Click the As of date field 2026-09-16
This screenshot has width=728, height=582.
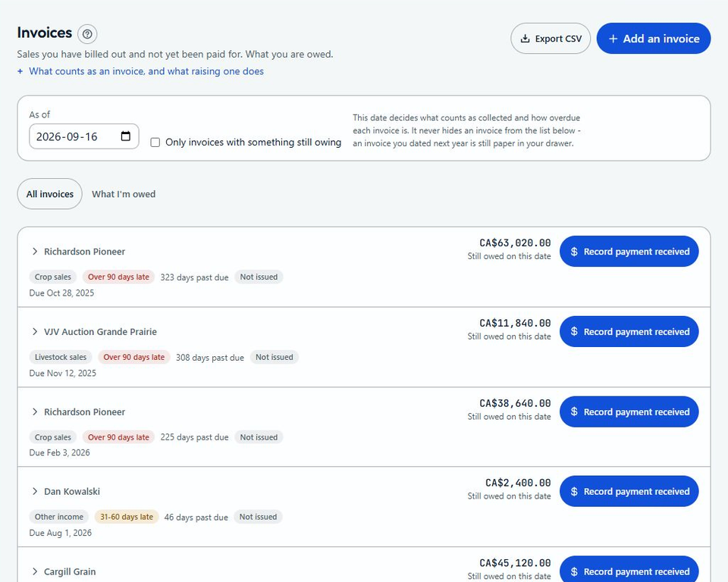point(84,136)
